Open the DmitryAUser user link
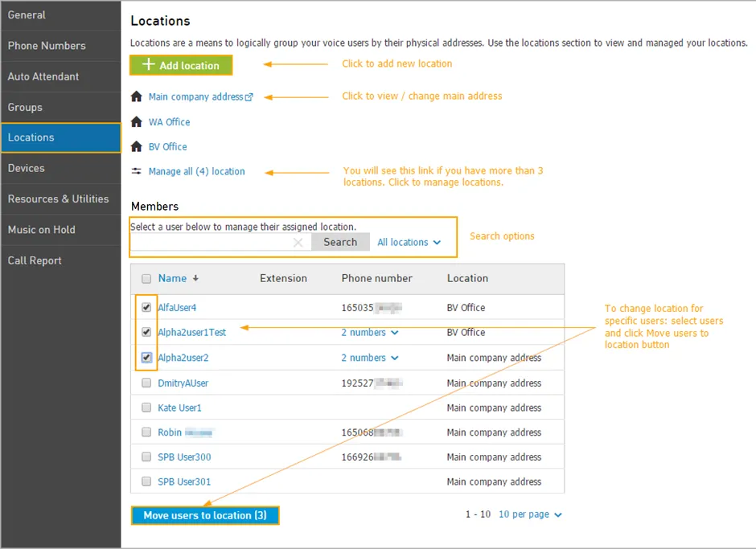The width and height of the screenshot is (756, 549). [x=183, y=383]
